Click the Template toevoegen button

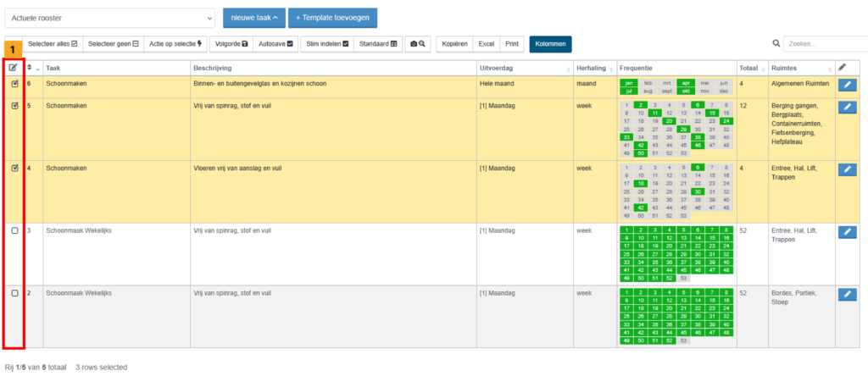click(x=332, y=18)
